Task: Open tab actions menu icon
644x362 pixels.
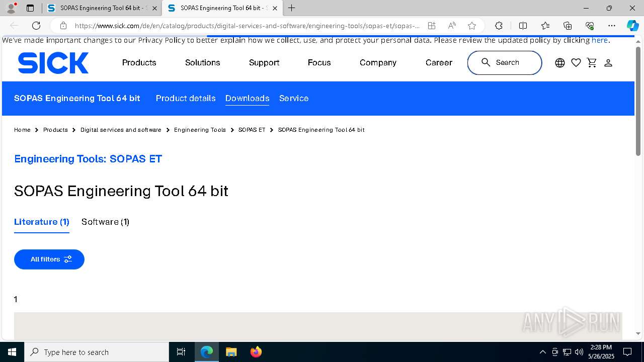Action: [30, 8]
